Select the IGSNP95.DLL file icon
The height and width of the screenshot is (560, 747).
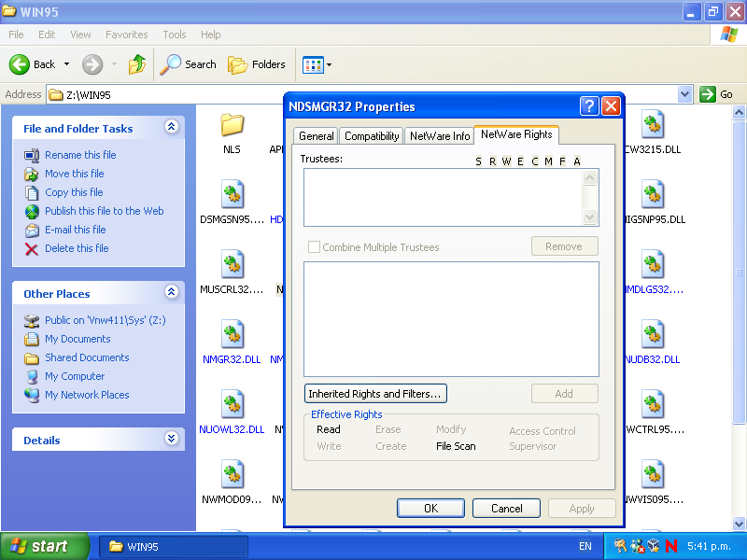click(x=653, y=194)
